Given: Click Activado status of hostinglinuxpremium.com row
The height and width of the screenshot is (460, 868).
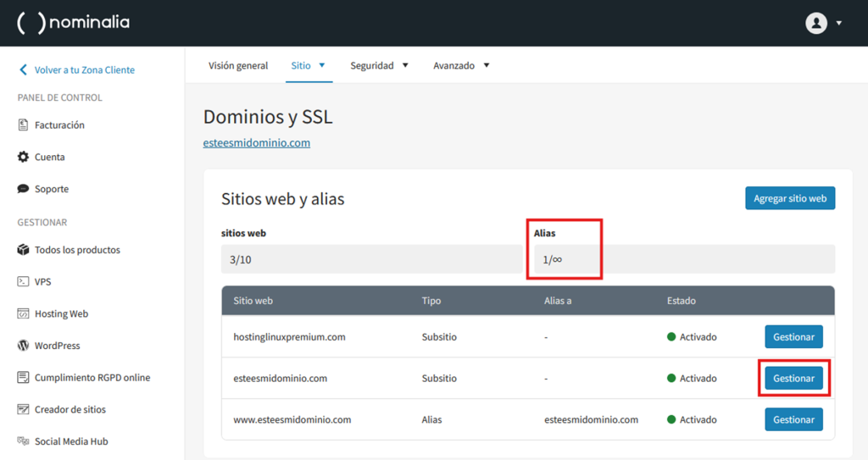Looking at the screenshot, I should click(692, 336).
